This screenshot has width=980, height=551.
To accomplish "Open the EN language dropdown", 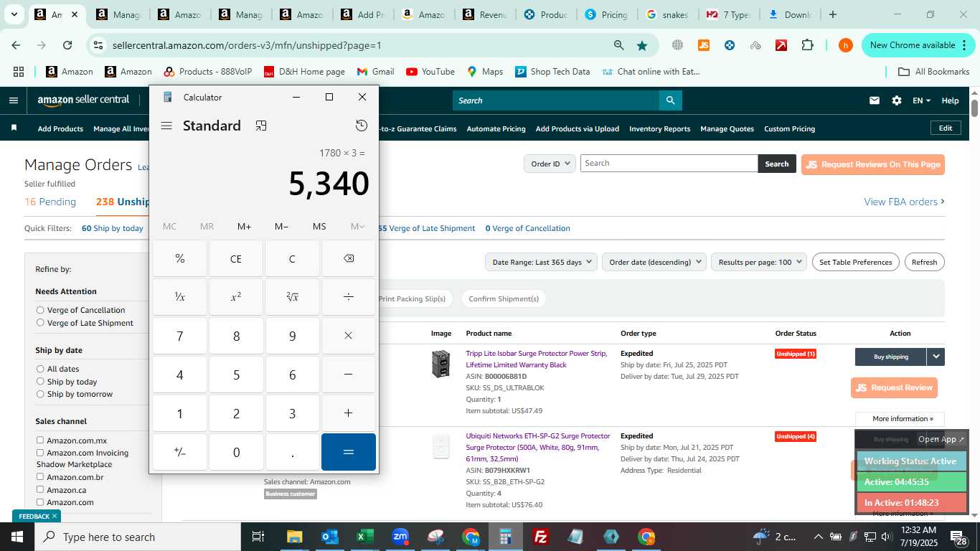I will tap(921, 100).
